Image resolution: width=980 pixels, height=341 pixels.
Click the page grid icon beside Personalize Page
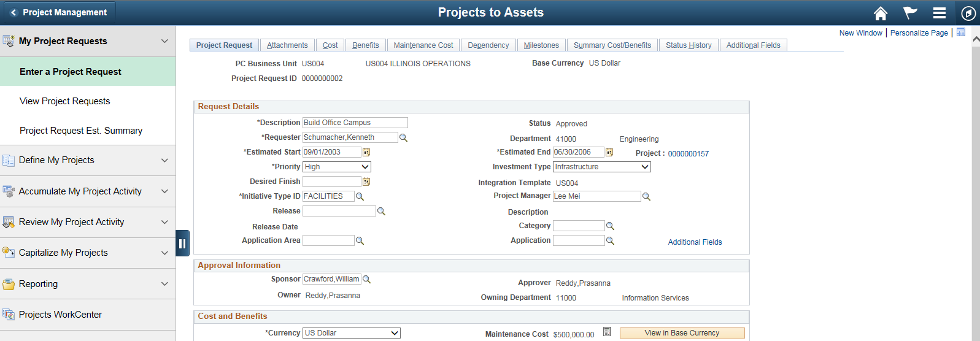[961, 33]
